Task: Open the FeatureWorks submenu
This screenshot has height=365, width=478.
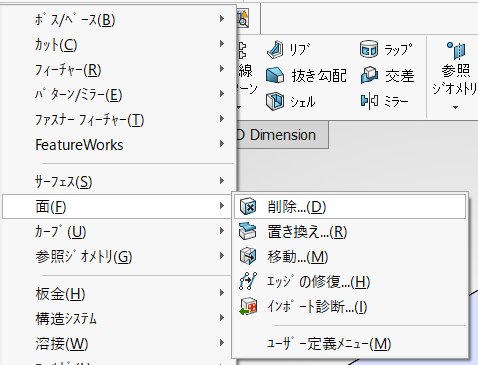Action: tap(119, 145)
